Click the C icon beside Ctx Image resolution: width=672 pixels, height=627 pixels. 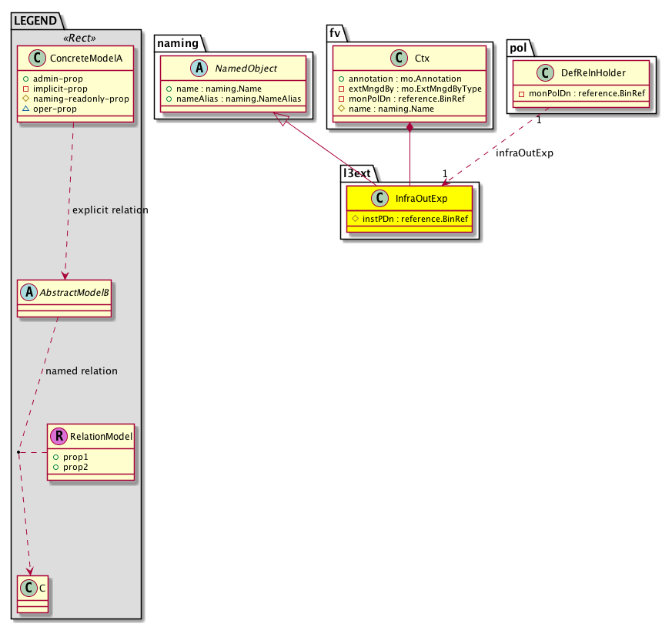[395, 59]
